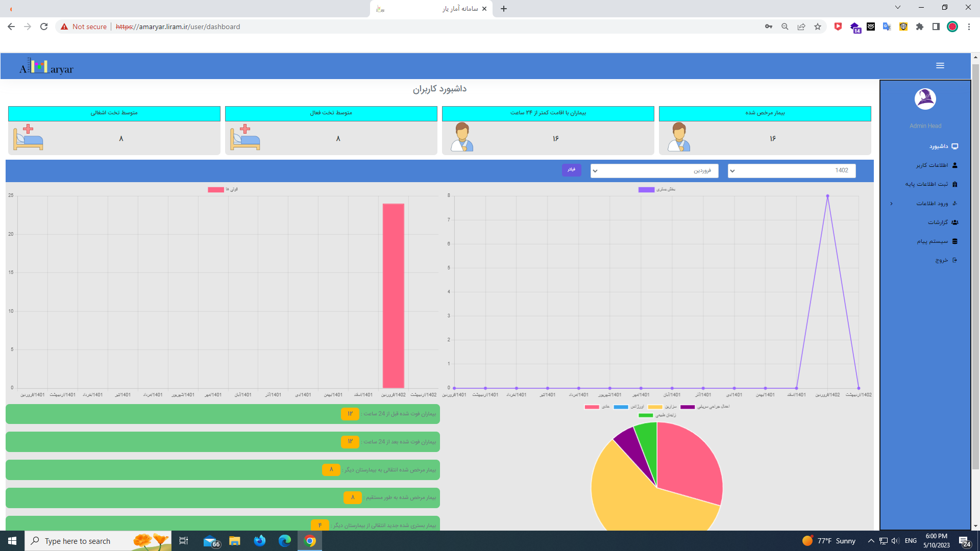
Task: Open the month dropdown showing فروردین
Action: tap(654, 171)
